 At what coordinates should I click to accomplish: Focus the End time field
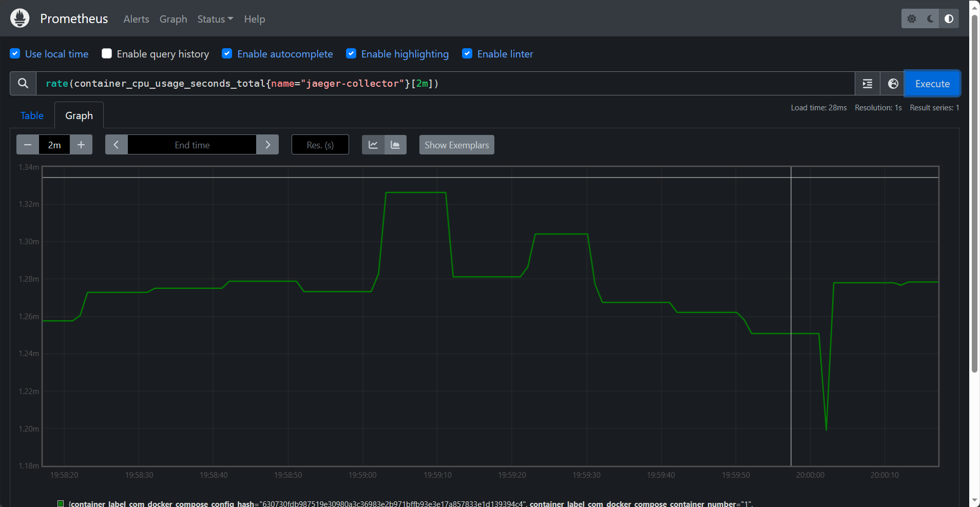(x=192, y=145)
